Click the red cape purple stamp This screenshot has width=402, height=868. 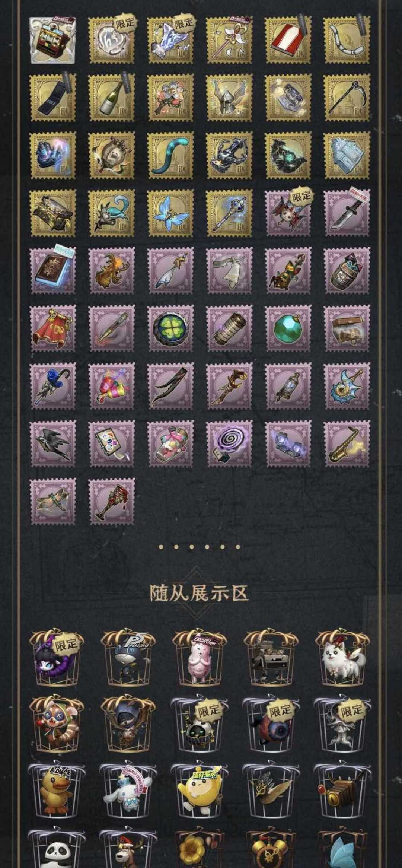click(53, 328)
